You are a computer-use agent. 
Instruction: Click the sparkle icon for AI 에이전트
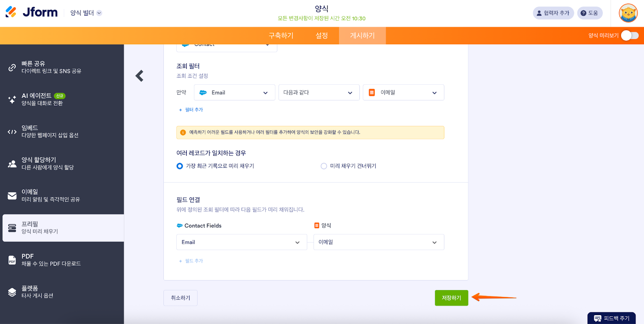[12, 99]
